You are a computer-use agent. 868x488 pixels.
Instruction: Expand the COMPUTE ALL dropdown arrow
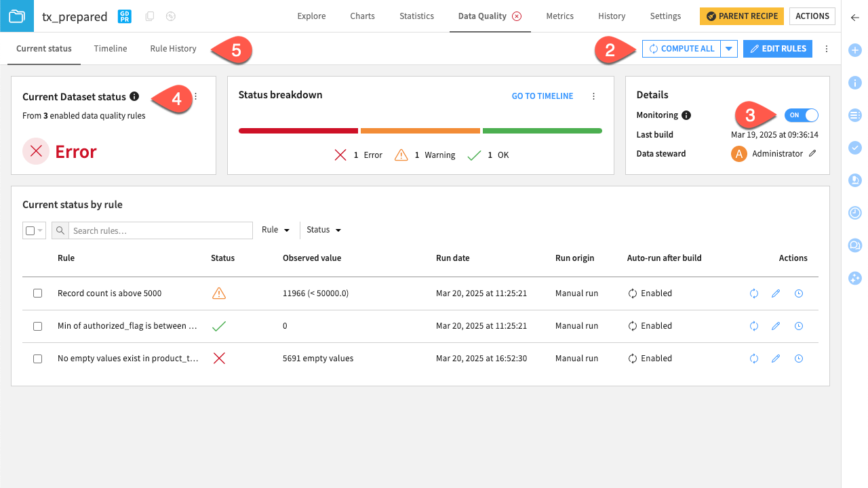click(729, 48)
